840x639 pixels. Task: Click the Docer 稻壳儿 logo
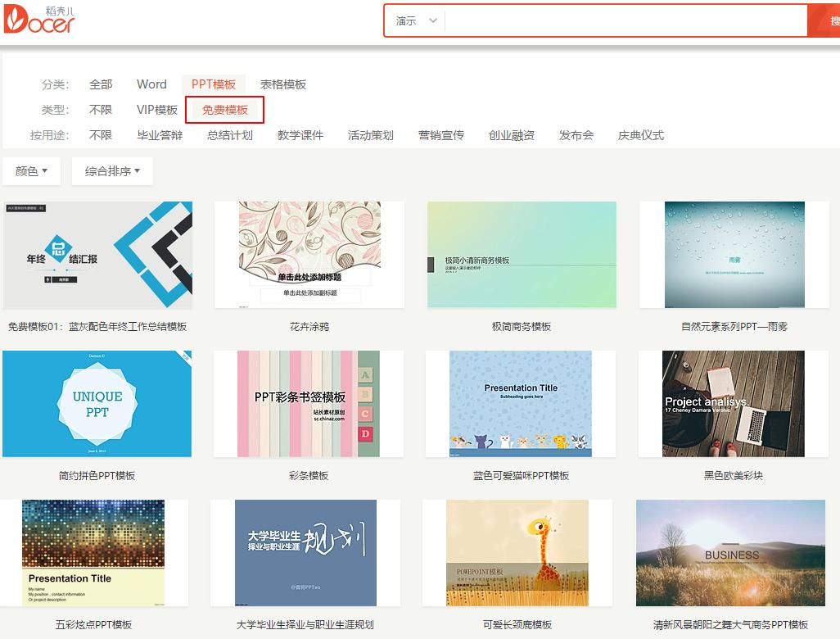click(39, 20)
